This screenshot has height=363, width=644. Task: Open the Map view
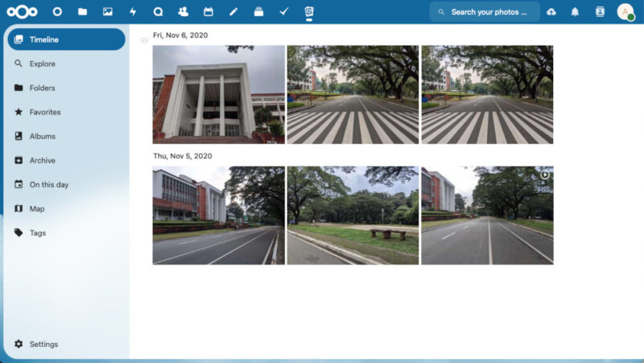point(67,208)
